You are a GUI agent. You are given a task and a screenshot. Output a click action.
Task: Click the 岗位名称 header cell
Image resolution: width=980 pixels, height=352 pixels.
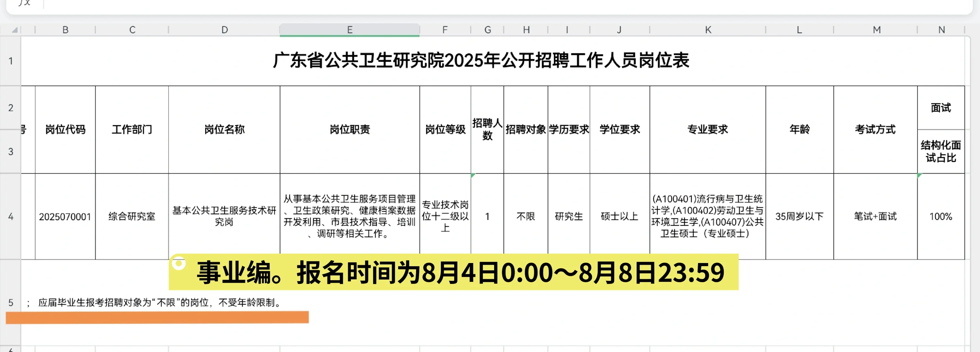(x=225, y=130)
